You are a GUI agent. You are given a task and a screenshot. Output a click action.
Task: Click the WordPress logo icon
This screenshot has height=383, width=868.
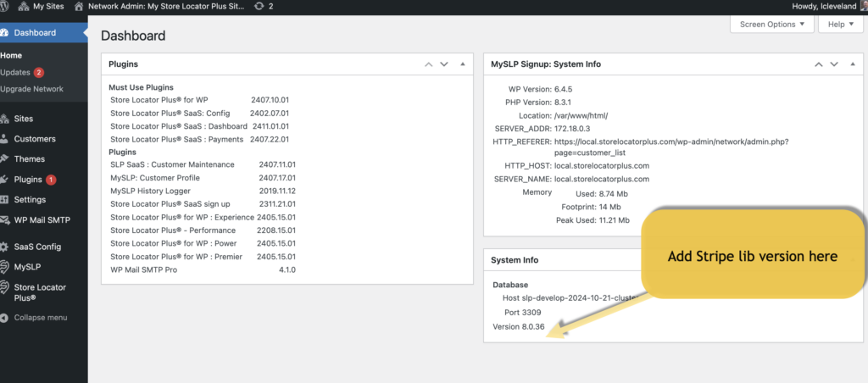tap(4, 7)
